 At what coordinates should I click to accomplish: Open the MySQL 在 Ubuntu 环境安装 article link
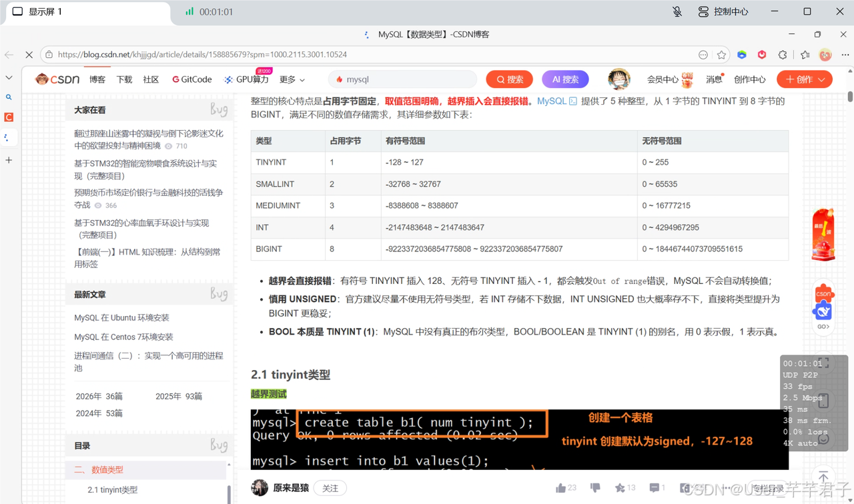[x=121, y=317]
